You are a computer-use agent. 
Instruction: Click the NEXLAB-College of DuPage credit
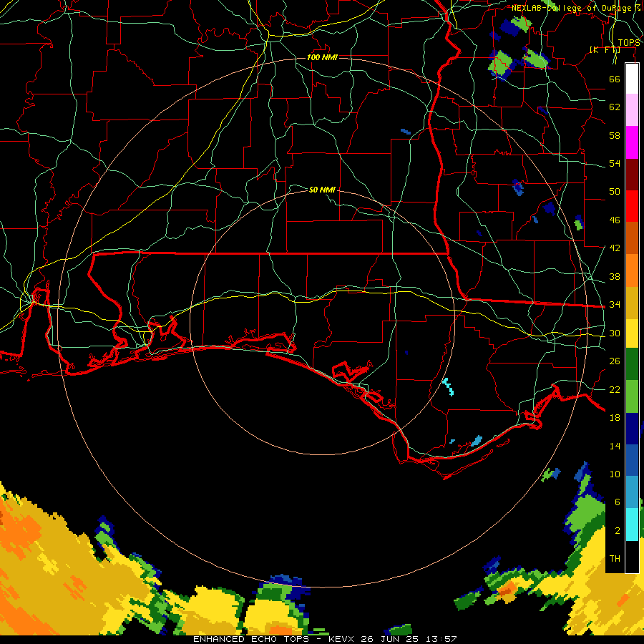(x=575, y=8)
